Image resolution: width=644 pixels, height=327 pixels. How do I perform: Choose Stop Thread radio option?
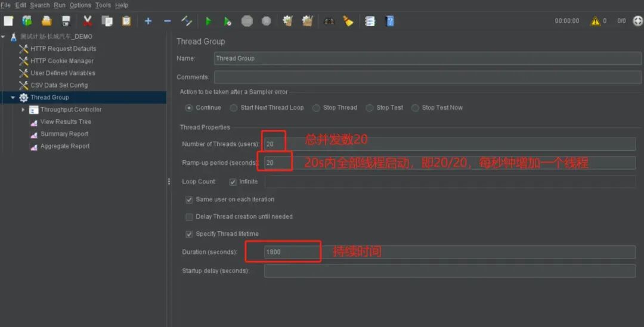316,108
